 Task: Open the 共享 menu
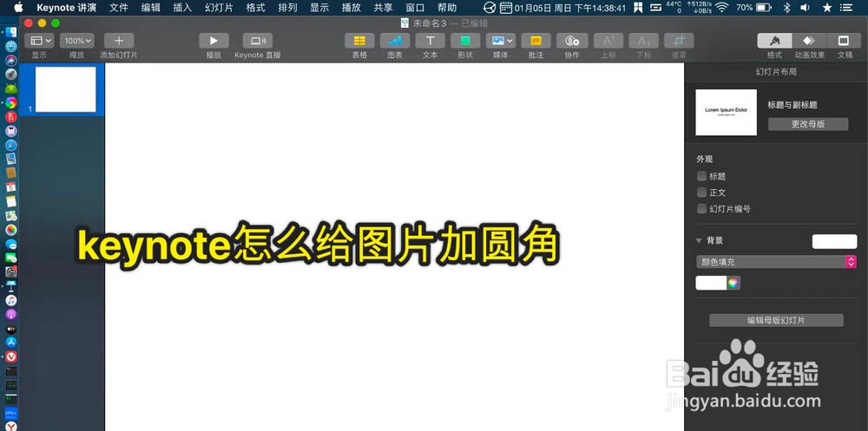click(x=383, y=8)
